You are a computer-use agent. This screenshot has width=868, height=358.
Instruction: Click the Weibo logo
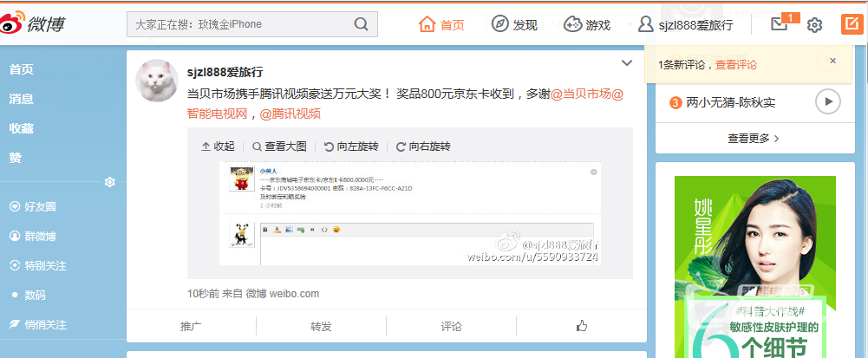tap(33, 23)
